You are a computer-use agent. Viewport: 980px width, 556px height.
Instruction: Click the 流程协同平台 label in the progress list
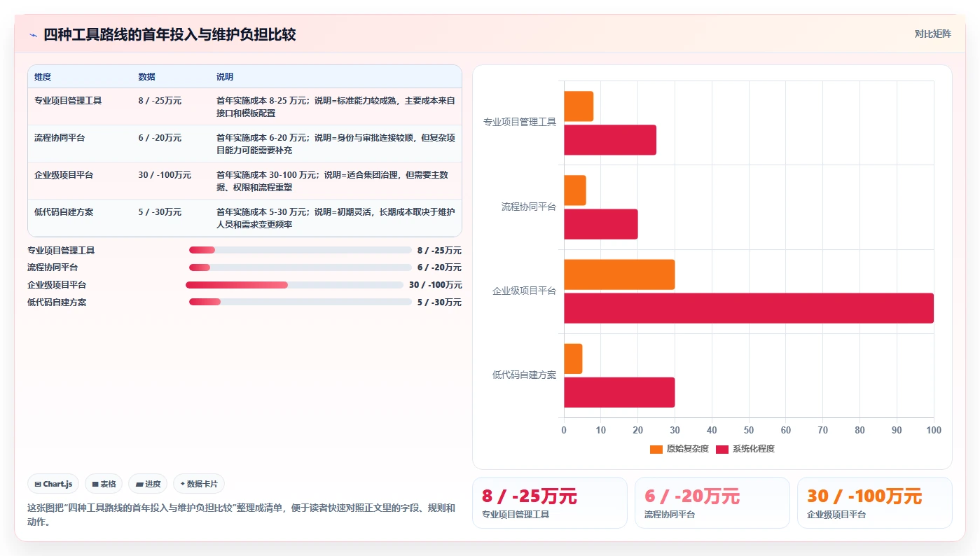click(x=53, y=267)
